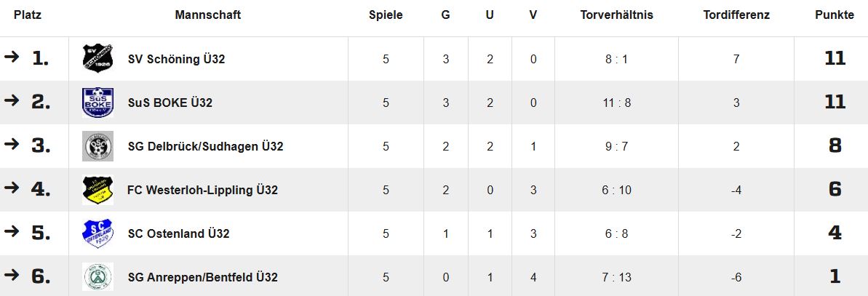Screen dimensions: 868x296
Task: Click the Tordifferenz column header
Action: pyautogui.click(x=736, y=15)
